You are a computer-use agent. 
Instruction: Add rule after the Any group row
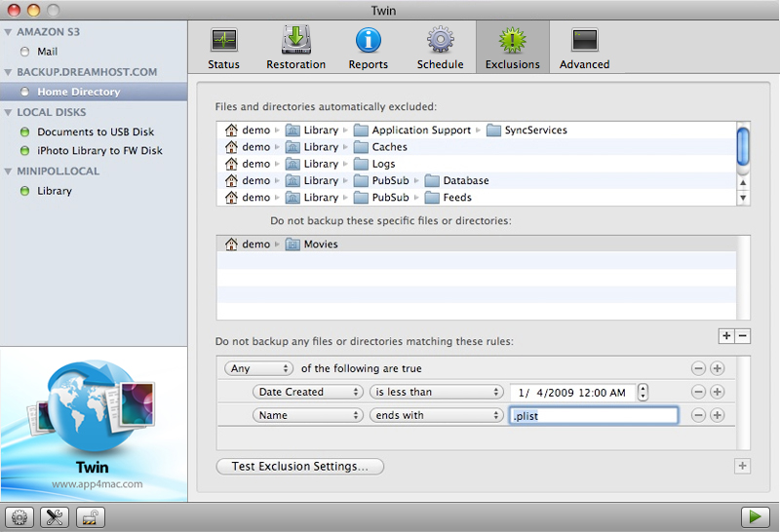point(717,368)
